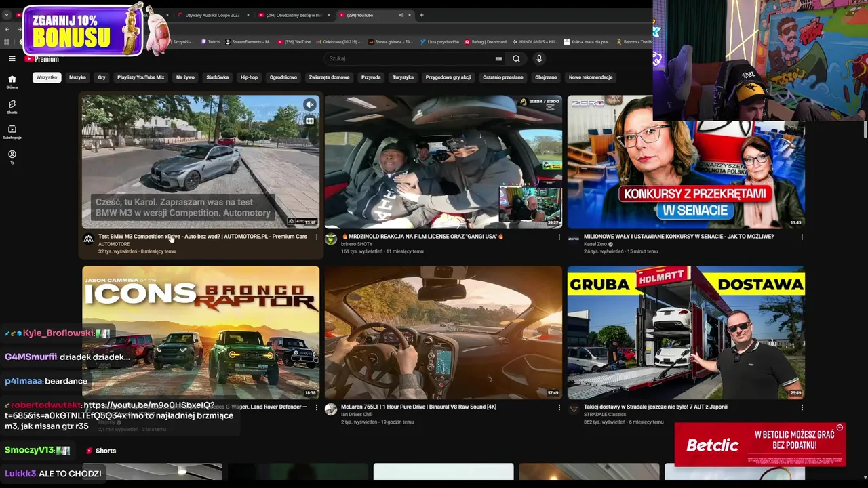Toggle captions on BMW M3 preview
Image resolution: width=868 pixels, height=488 pixels.
pos(310,121)
